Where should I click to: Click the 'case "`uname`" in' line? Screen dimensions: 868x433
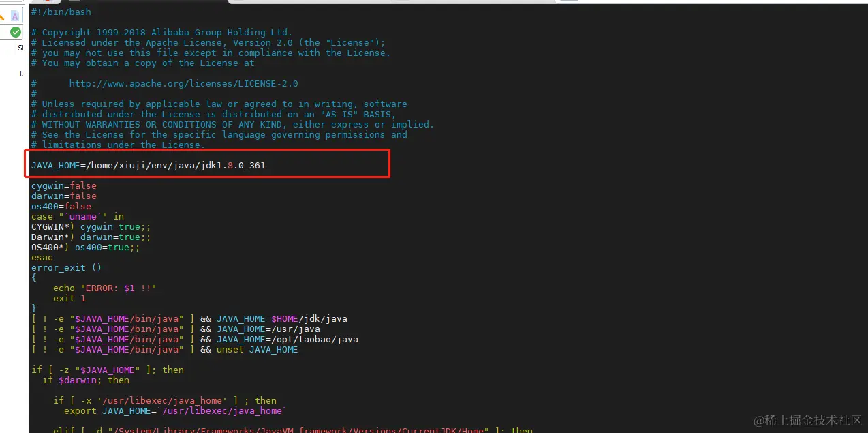[78, 216]
